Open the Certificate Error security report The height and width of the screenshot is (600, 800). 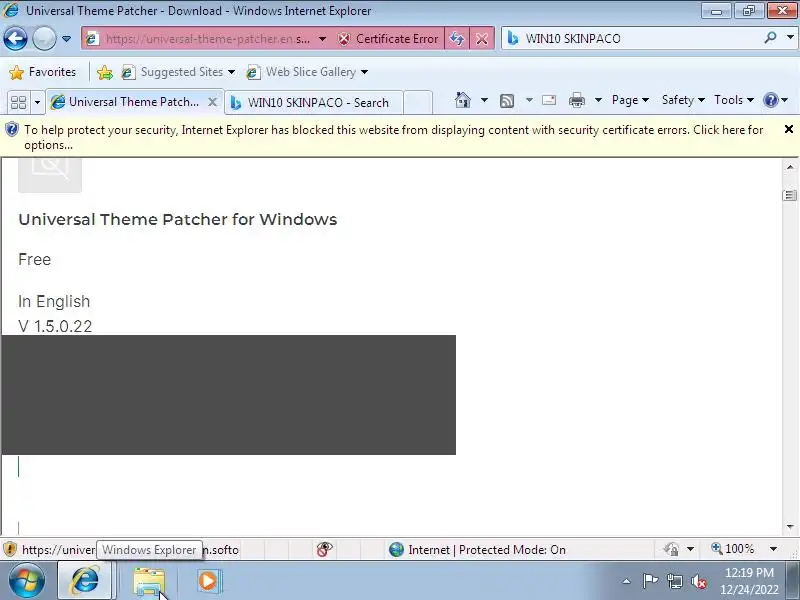[x=389, y=39]
